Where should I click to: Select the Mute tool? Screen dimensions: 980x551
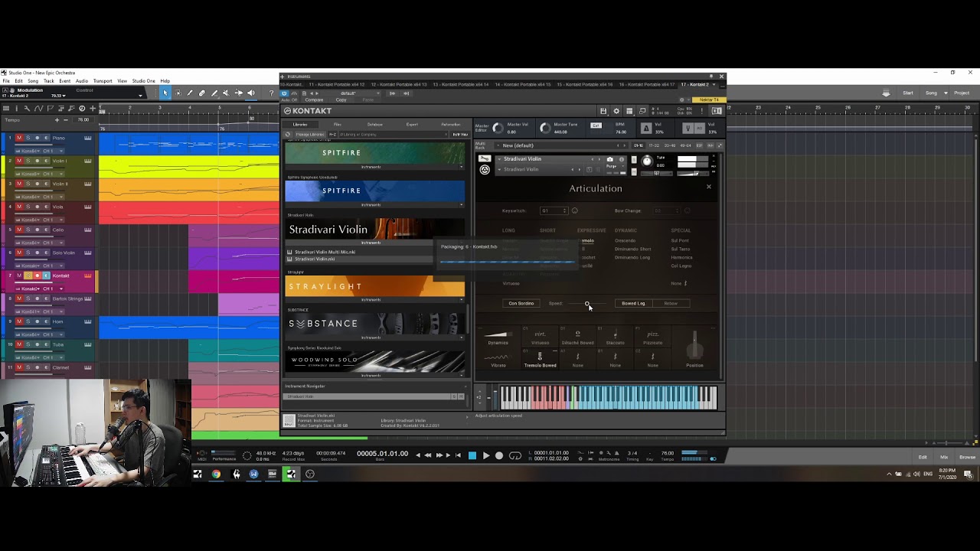coord(226,93)
